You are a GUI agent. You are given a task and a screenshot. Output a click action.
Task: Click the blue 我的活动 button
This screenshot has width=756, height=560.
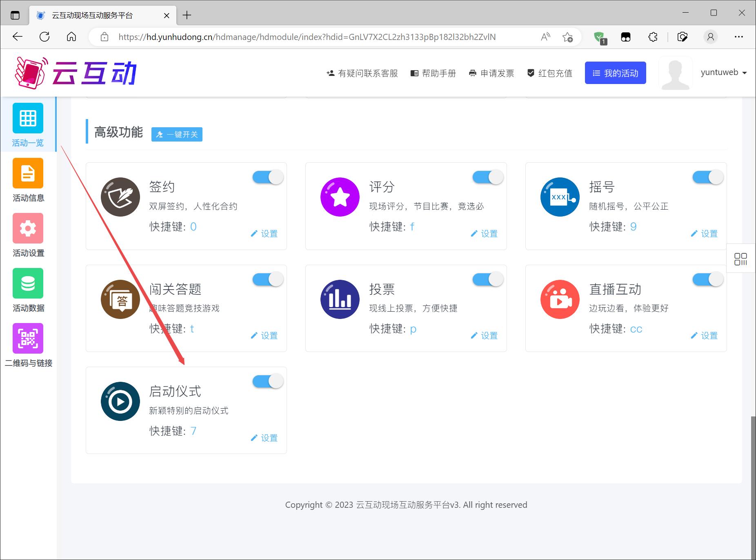coord(615,73)
